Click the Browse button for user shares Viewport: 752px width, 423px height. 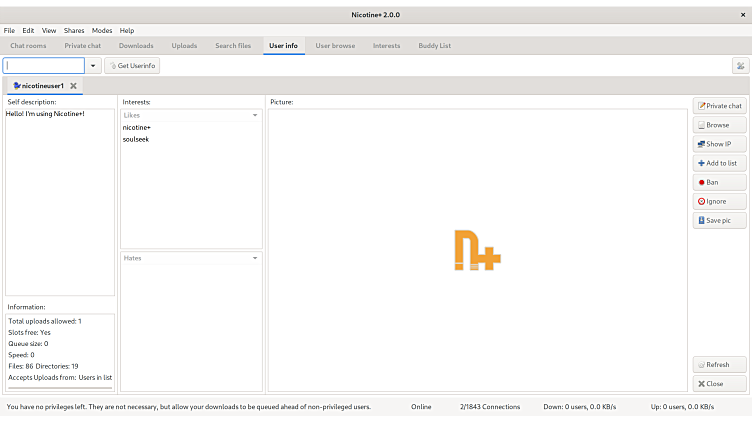pos(719,125)
